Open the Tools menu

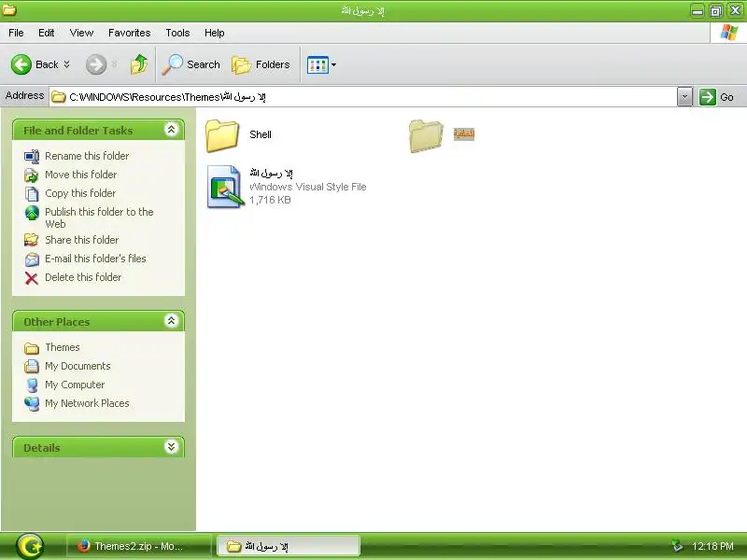click(x=177, y=33)
